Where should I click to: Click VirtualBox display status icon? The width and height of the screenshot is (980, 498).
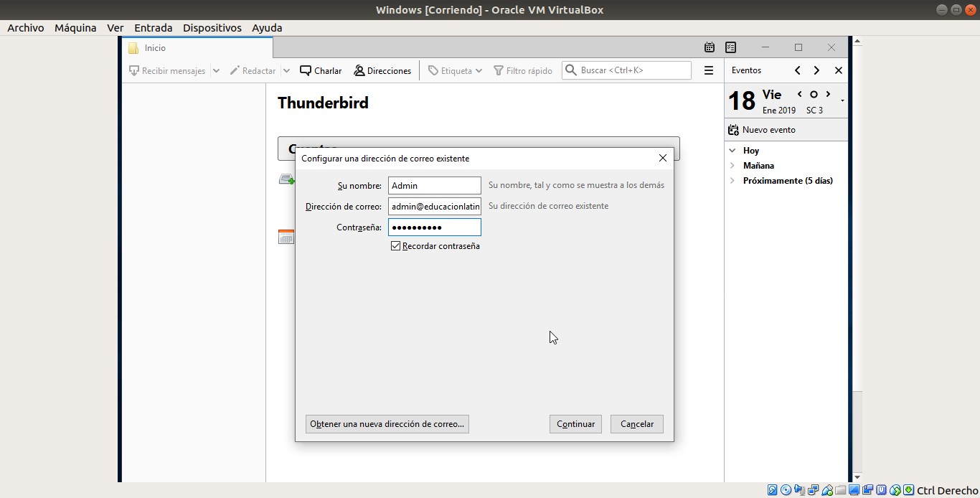[854, 491]
